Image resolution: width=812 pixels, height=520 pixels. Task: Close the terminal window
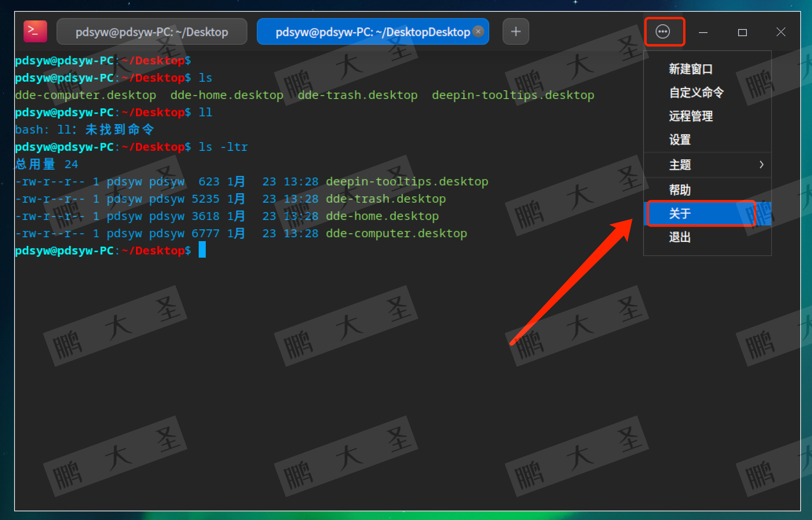pos(781,32)
